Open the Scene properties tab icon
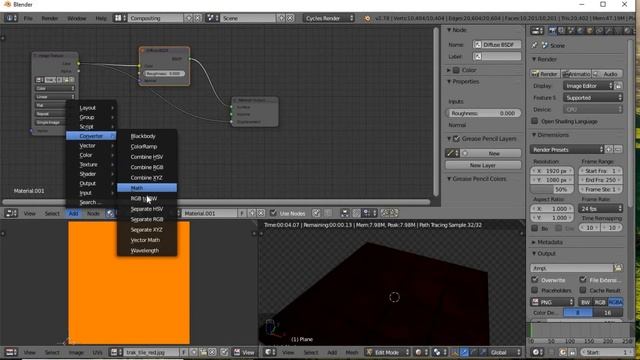The width and height of the screenshot is (640, 360). click(x=571, y=31)
